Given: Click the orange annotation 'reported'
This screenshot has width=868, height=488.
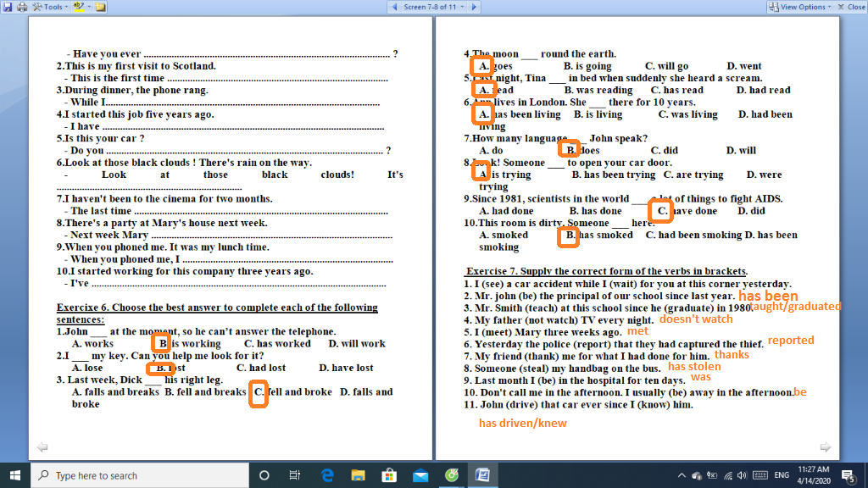Looking at the screenshot, I should pyautogui.click(x=791, y=341).
